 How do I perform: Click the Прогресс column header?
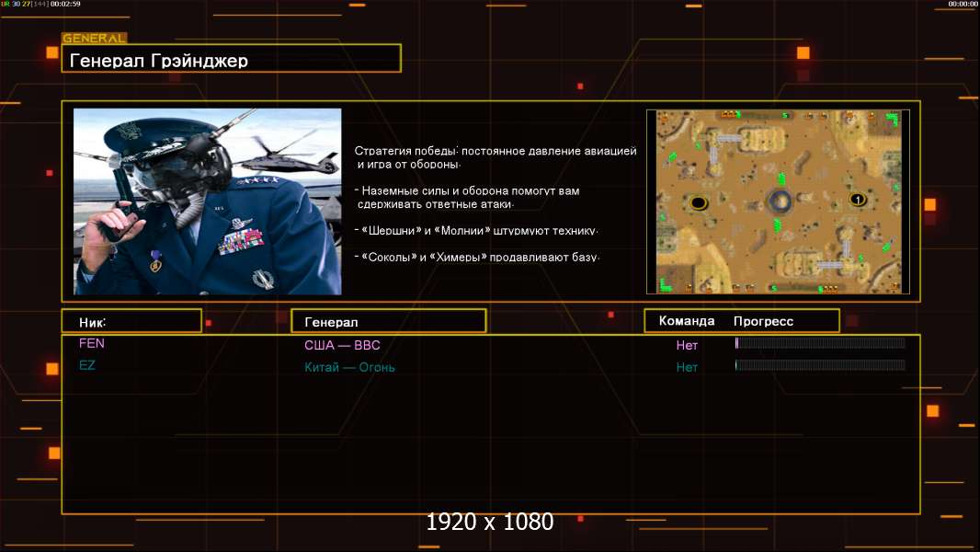click(763, 321)
